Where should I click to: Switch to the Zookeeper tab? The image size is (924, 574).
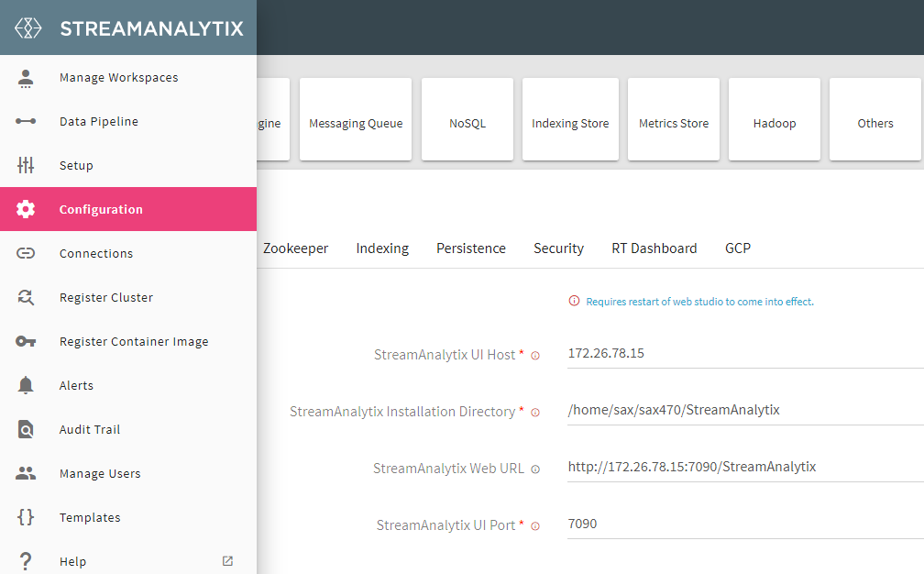tap(296, 248)
